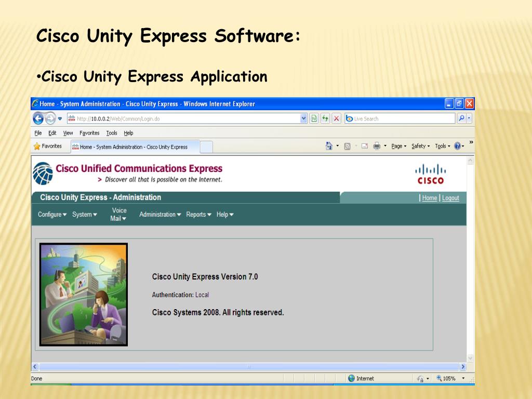Click the Logout link
The height and width of the screenshot is (399, 532).
click(450, 198)
